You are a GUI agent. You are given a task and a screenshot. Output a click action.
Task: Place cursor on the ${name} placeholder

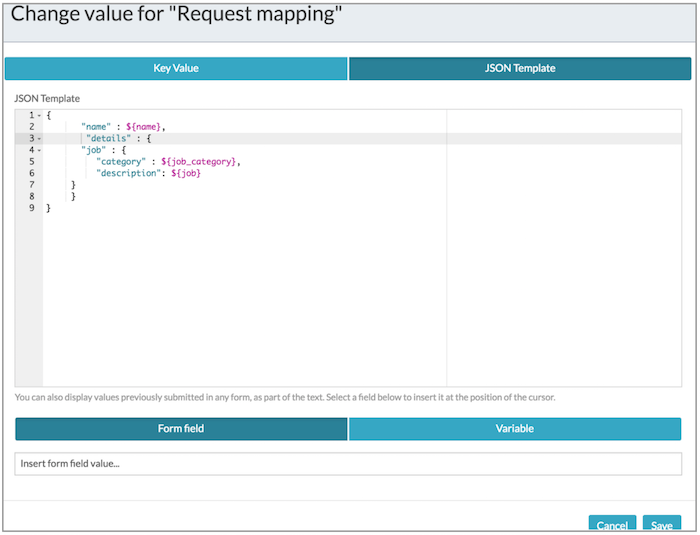click(144, 127)
